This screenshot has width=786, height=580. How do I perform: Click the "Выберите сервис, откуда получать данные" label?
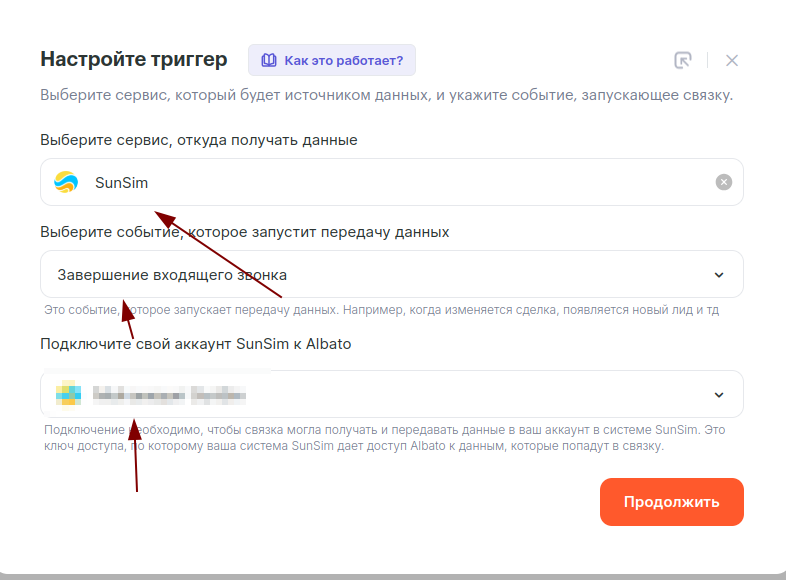pyautogui.click(x=199, y=140)
